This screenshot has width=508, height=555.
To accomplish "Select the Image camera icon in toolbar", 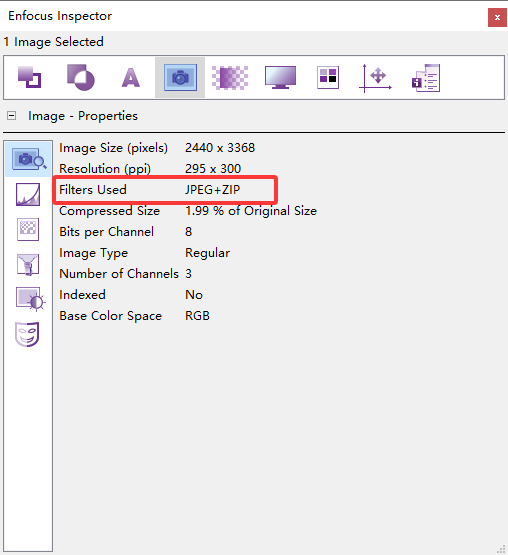I will click(x=180, y=77).
